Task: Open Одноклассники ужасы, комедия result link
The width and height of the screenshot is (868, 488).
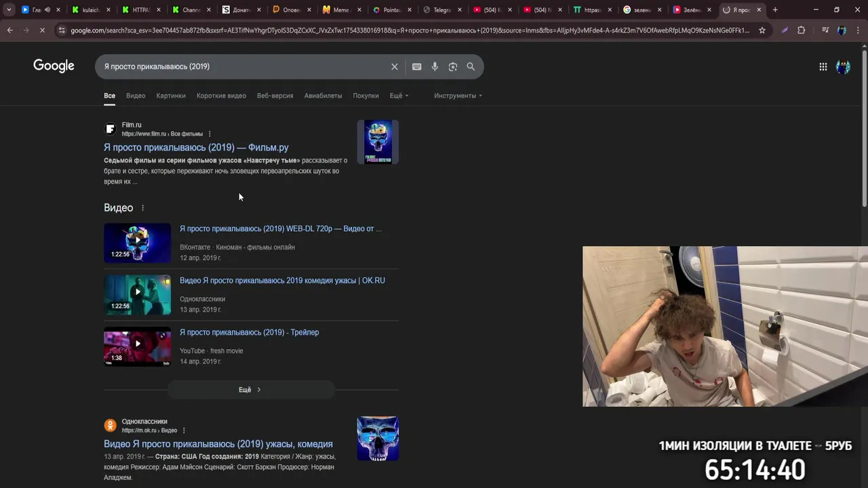Action: pos(218,444)
